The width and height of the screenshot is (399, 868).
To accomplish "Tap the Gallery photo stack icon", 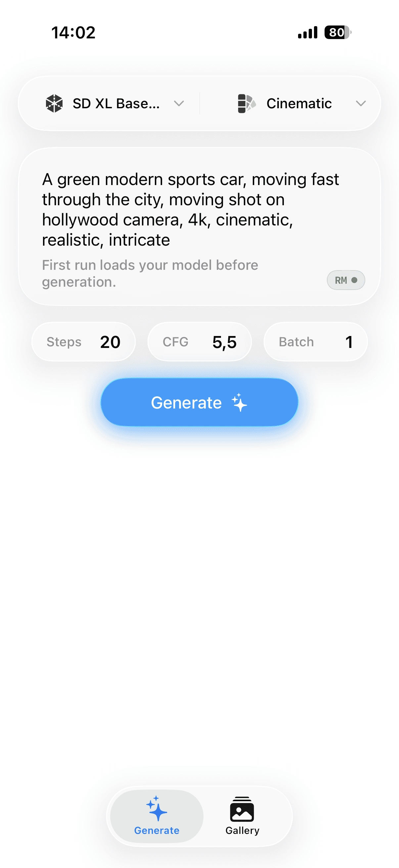I will tap(242, 809).
